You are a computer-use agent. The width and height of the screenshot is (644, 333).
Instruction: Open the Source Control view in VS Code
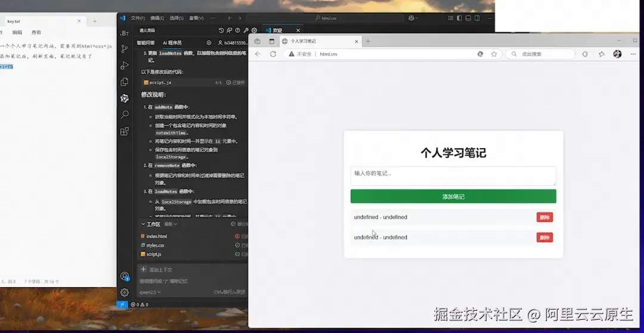point(125,49)
